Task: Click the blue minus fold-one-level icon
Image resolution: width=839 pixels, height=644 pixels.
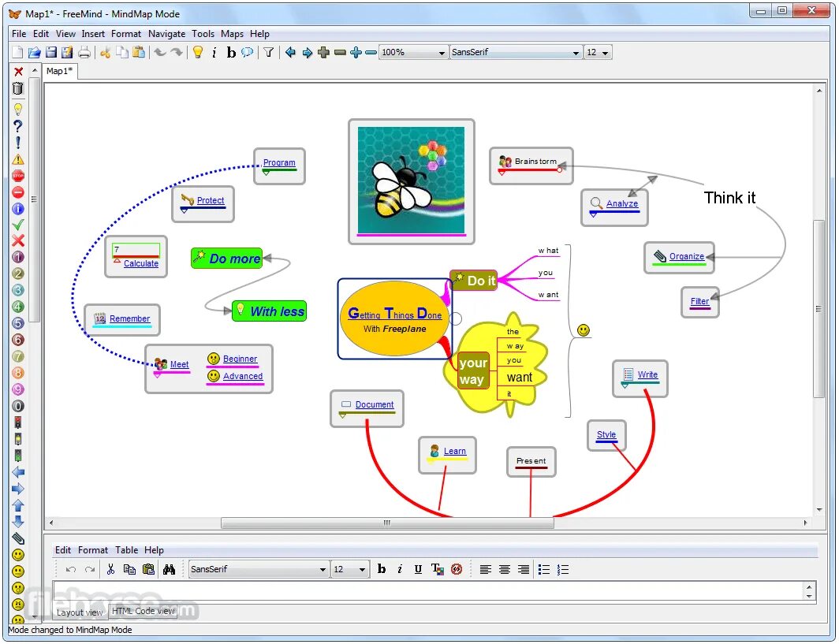Action: point(371,52)
